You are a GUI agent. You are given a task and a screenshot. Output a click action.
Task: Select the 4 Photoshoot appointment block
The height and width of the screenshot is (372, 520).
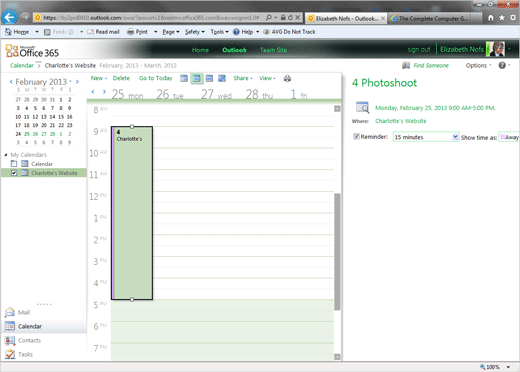tap(132, 213)
